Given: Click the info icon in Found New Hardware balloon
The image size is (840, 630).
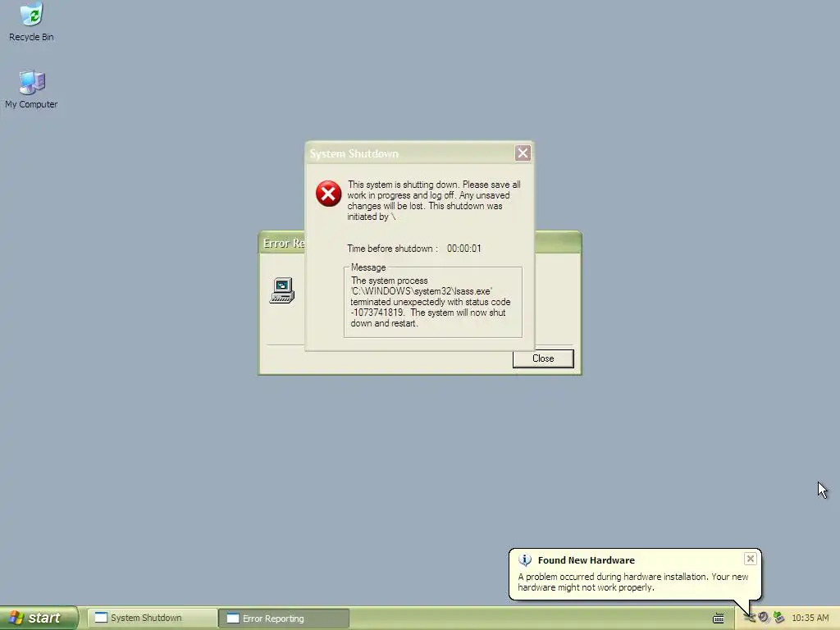Looking at the screenshot, I should [x=525, y=560].
